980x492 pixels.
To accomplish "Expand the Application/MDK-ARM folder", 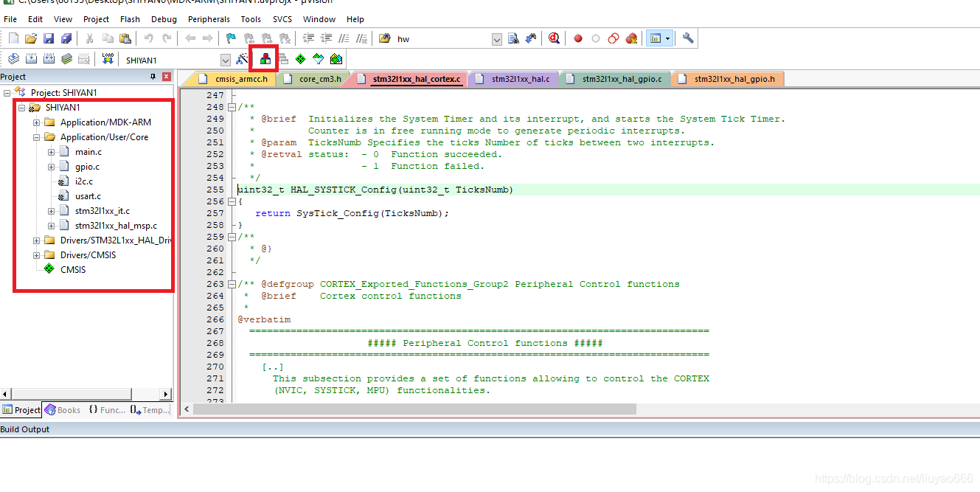I will coord(37,122).
